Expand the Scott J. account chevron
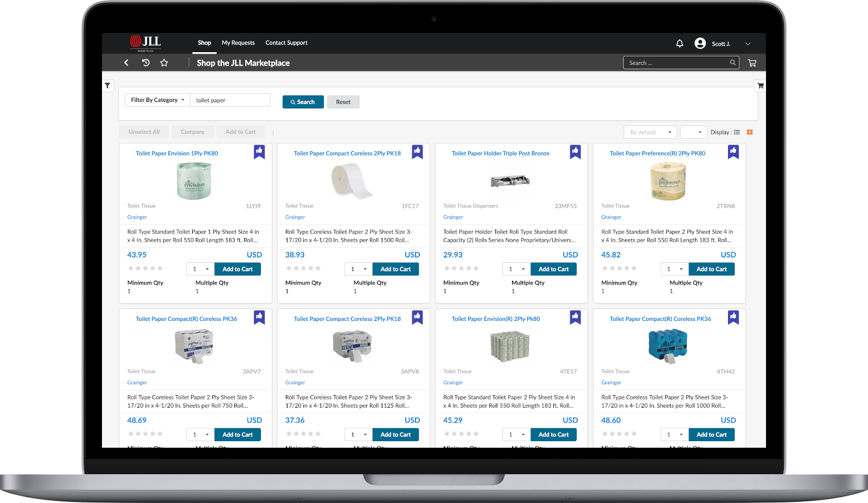The width and height of the screenshot is (868, 503). point(748,44)
